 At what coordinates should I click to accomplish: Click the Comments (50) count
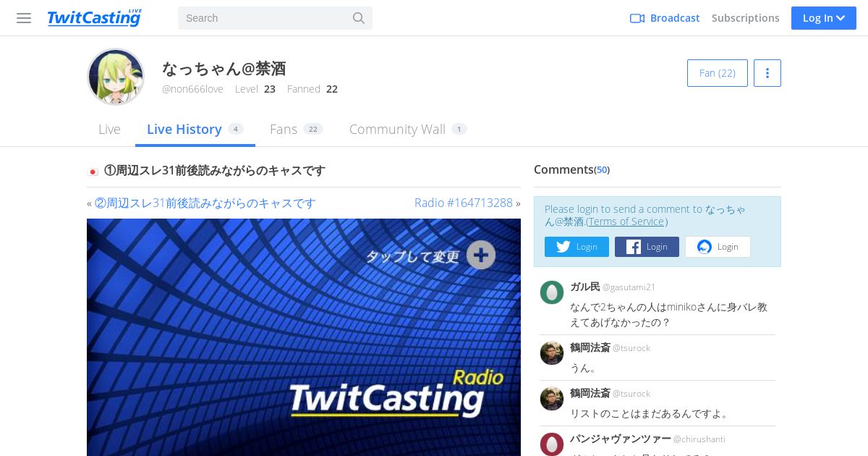tap(602, 170)
